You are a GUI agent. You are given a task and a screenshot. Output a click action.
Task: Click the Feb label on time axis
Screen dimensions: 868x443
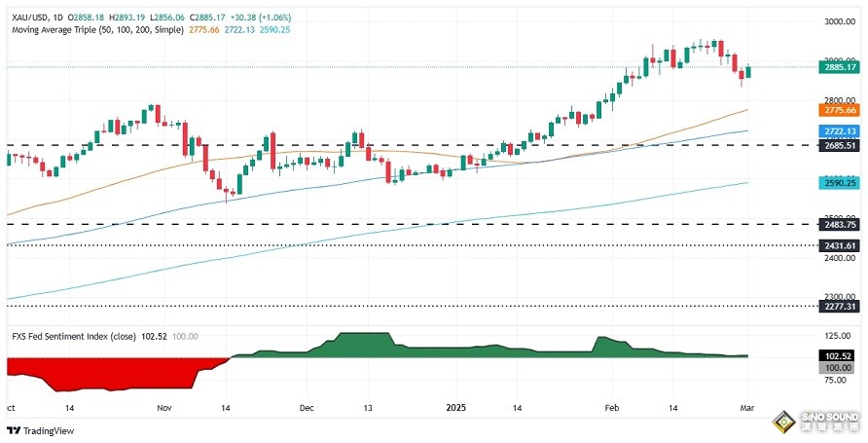(x=612, y=408)
